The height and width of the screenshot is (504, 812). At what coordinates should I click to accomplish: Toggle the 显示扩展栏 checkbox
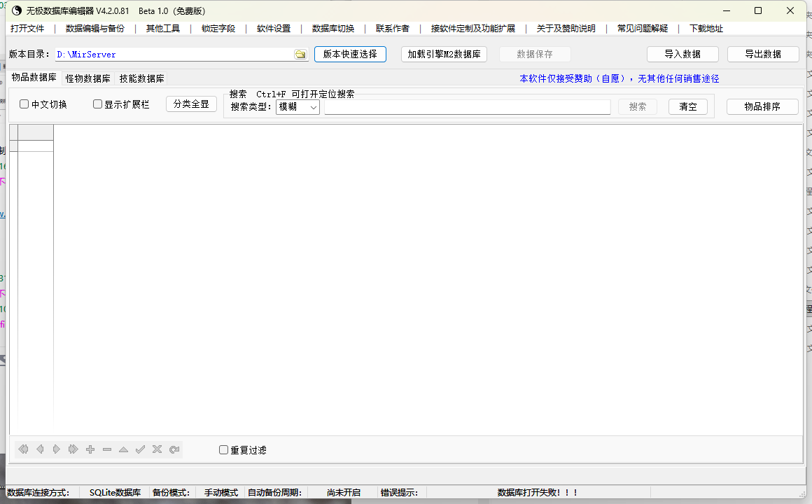click(97, 103)
